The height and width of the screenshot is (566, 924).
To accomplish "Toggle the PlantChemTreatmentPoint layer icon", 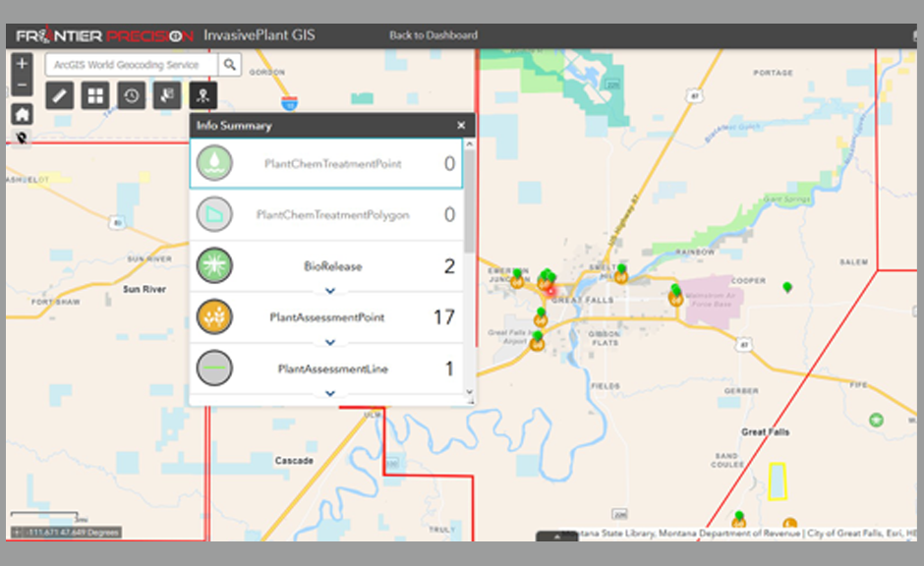I will tap(214, 163).
